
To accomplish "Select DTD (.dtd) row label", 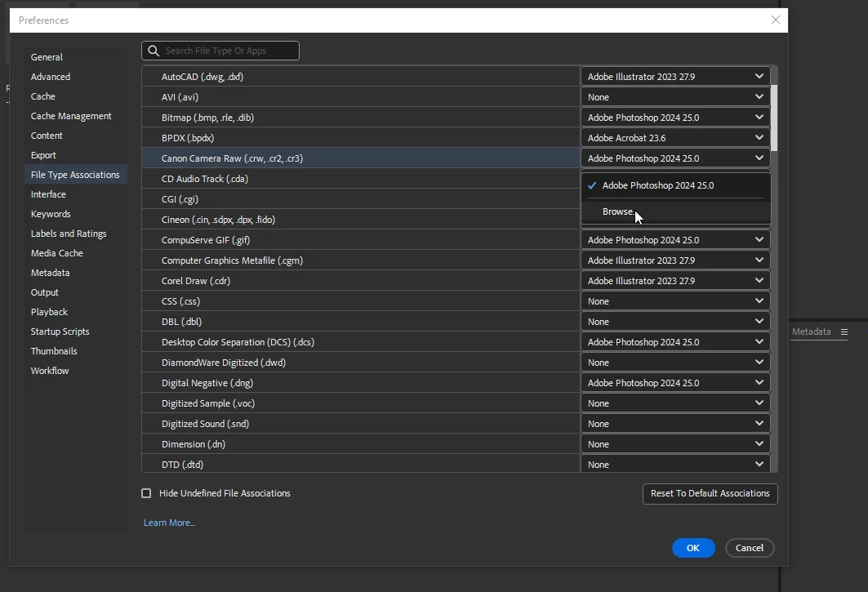I will click(182, 465).
